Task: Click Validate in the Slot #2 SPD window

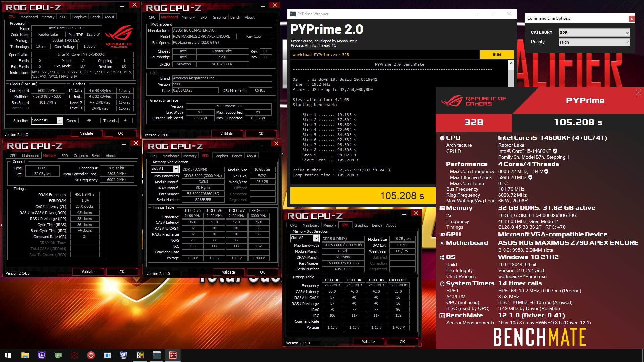Action: click(368, 342)
